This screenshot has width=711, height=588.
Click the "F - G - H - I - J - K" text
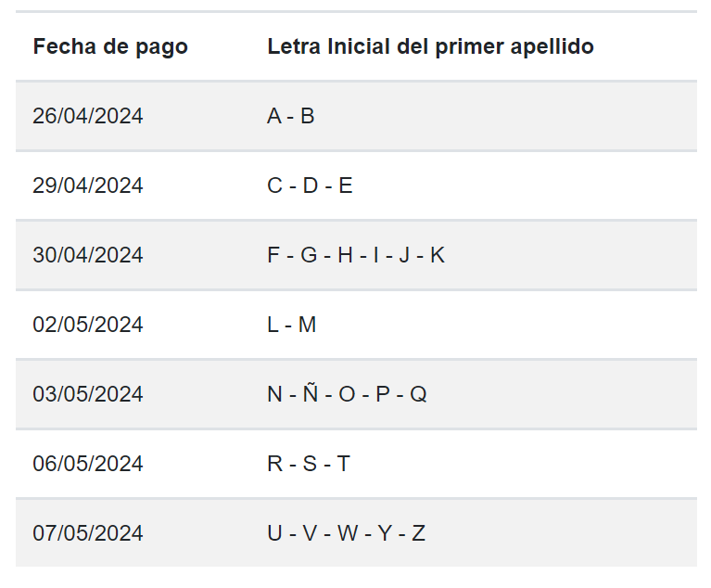point(356,255)
